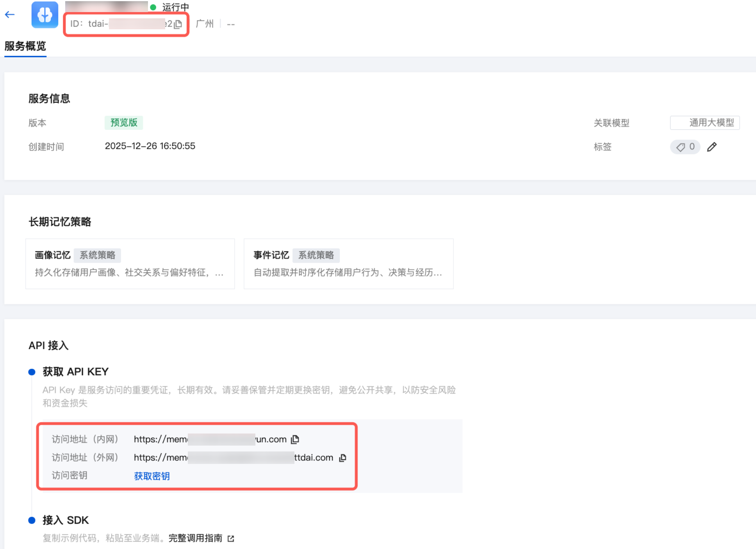Click the 接入 SDK step heading

click(66, 520)
